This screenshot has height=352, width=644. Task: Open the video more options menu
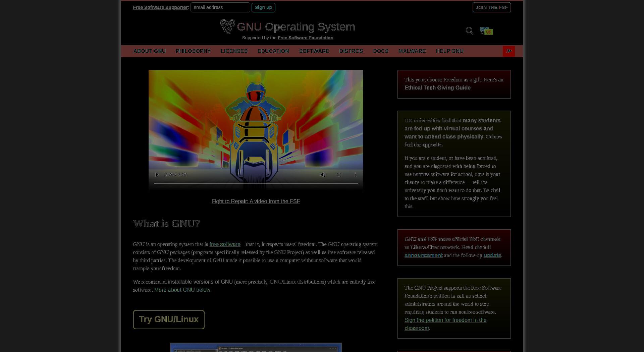click(355, 175)
